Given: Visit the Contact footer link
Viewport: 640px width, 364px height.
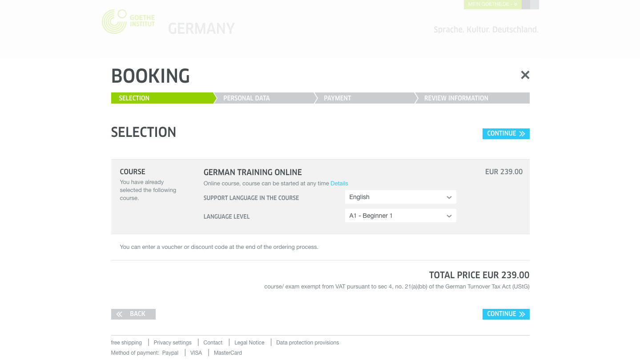Looking at the screenshot, I should [x=213, y=343].
